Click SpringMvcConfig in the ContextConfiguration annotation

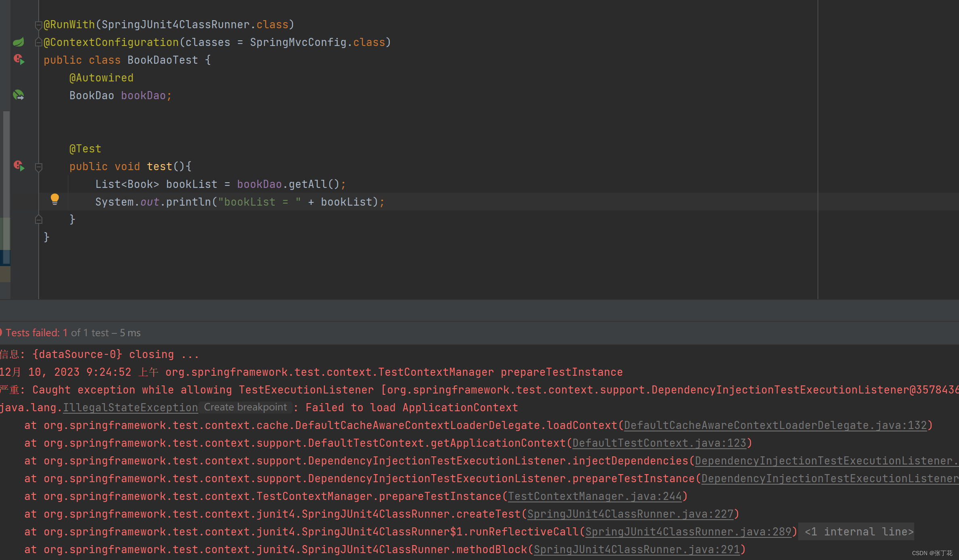coord(298,42)
